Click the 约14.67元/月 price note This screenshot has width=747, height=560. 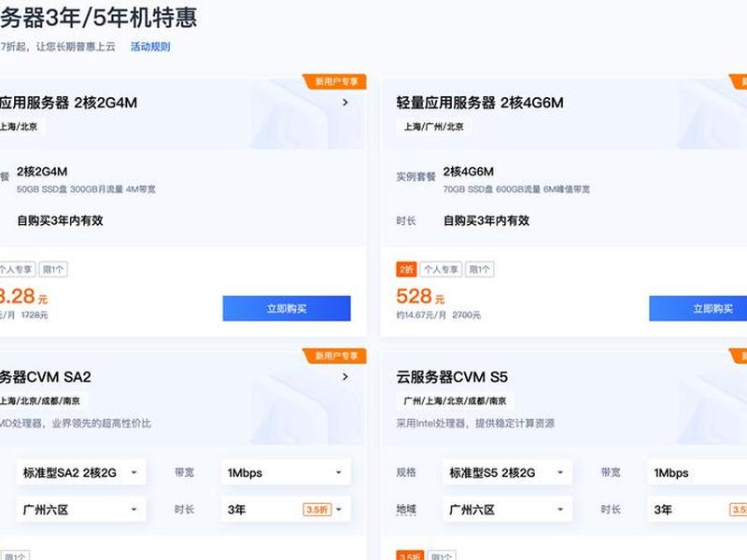click(x=422, y=315)
